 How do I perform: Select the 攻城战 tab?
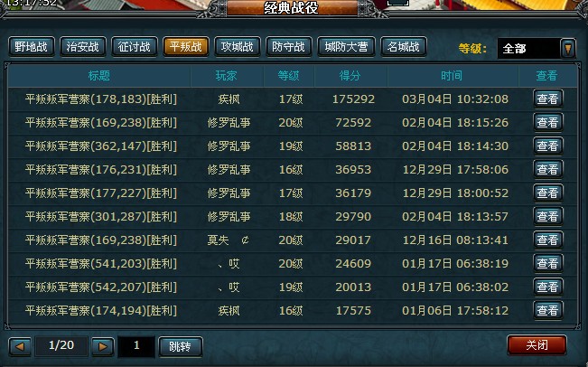238,47
